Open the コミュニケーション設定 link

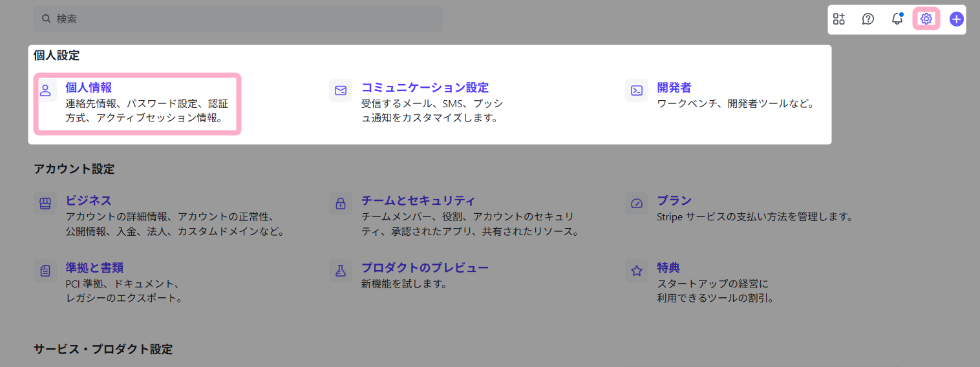pyautogui.click(x=425, y=87)
